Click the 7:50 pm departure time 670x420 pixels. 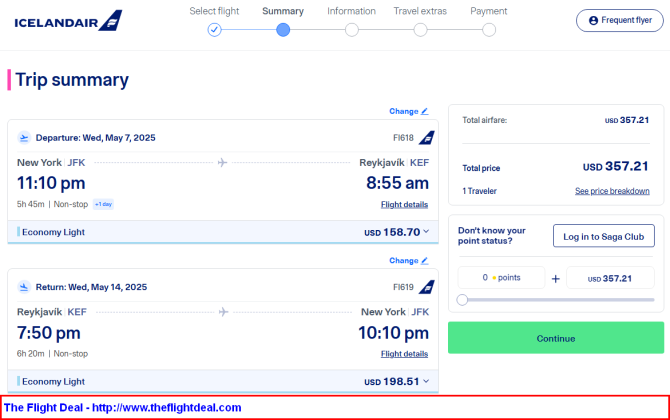[49, 333]
